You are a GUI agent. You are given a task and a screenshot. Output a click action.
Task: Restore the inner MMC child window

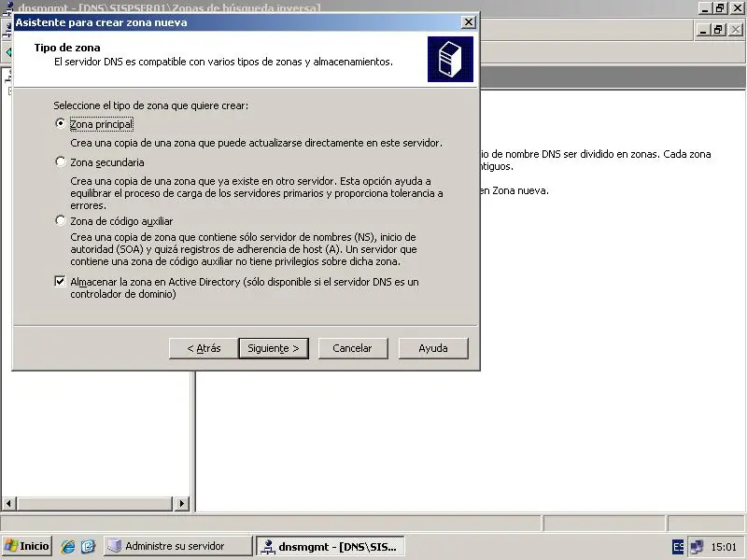[x=718, y=30]
